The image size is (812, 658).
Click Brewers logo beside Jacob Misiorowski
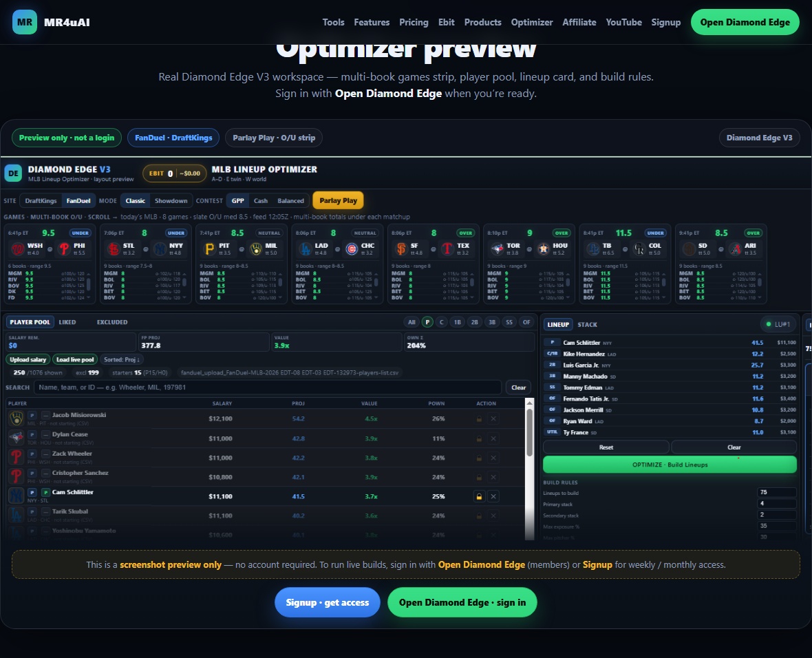click(17, 418)
